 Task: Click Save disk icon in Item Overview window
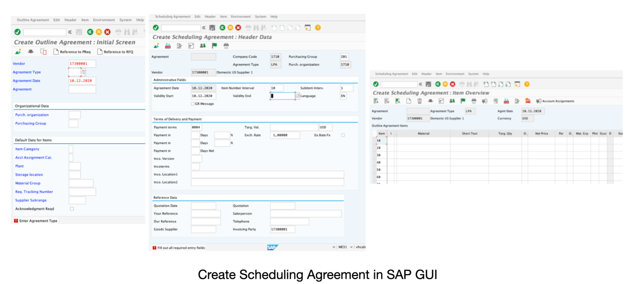[x=428, y=84]
